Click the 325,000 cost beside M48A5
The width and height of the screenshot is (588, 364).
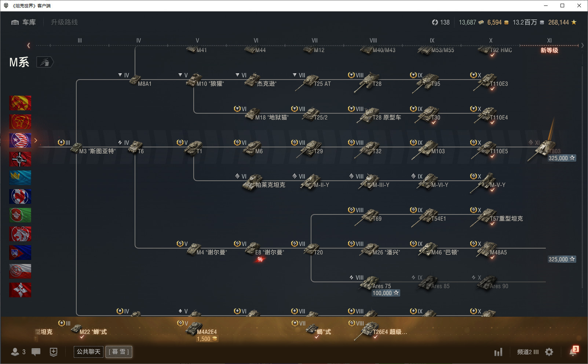[x=562, y=259]
